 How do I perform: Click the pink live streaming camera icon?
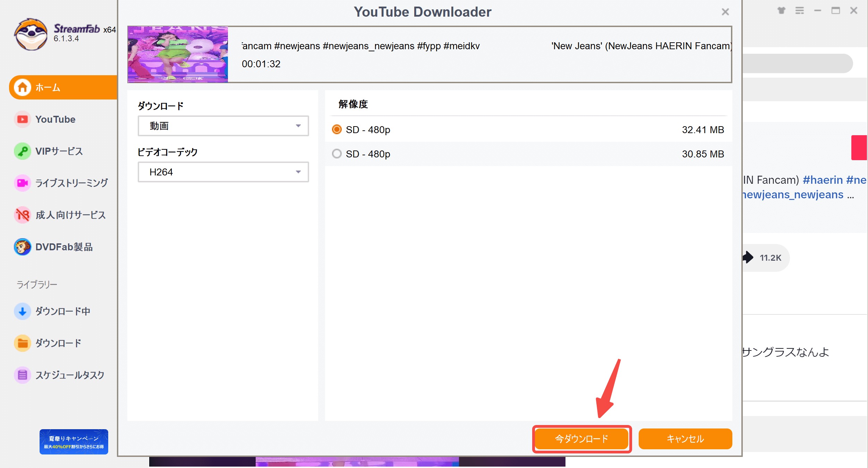tap(23, 183)
